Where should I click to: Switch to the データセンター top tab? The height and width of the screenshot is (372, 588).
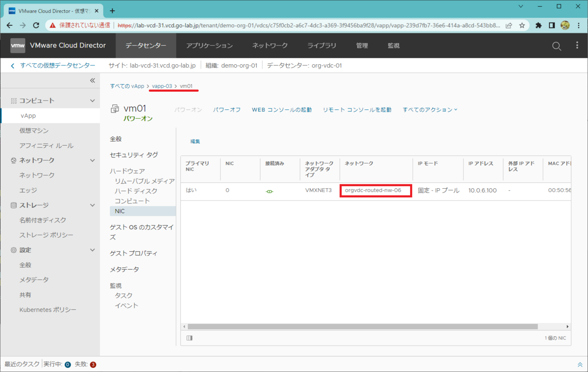pos(146,46)
